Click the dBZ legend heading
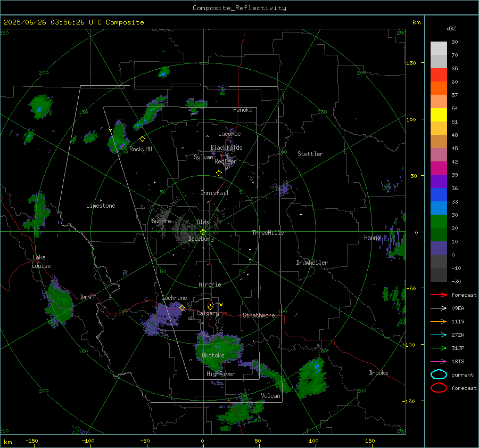Screen dimensions: 479x448 point(451,29)
